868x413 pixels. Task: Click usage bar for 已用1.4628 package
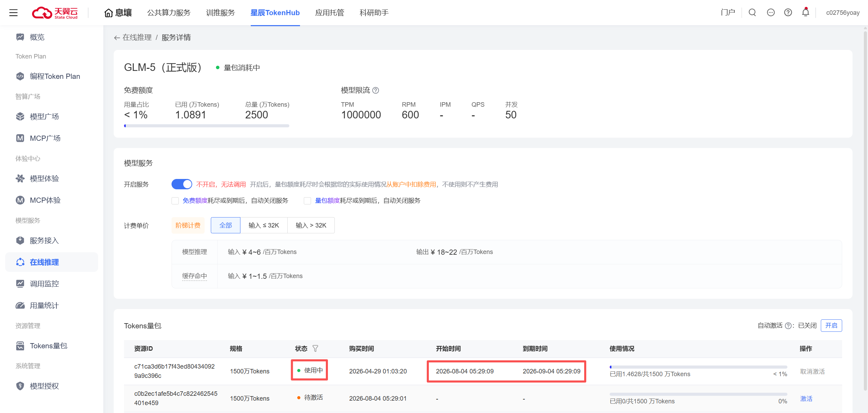coord(698,367)
